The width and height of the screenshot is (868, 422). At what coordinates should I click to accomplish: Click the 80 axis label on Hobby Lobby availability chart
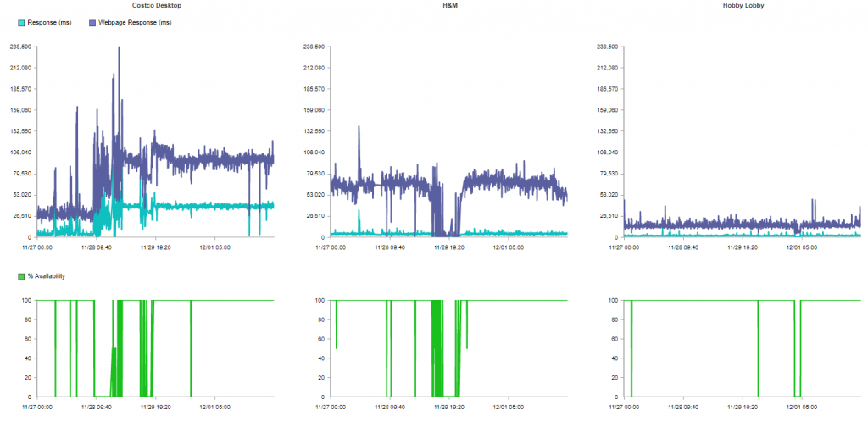615,319
